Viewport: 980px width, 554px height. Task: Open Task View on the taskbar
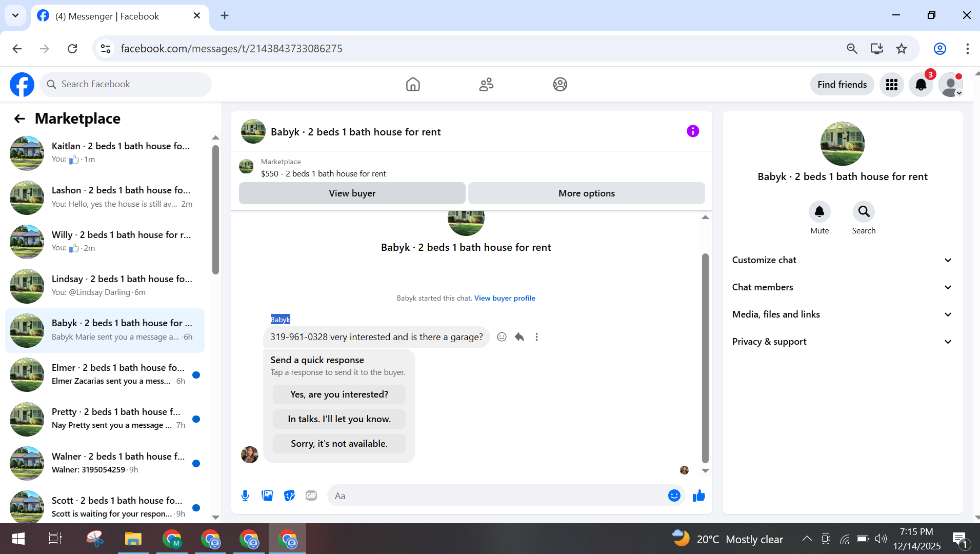point(55,539)
